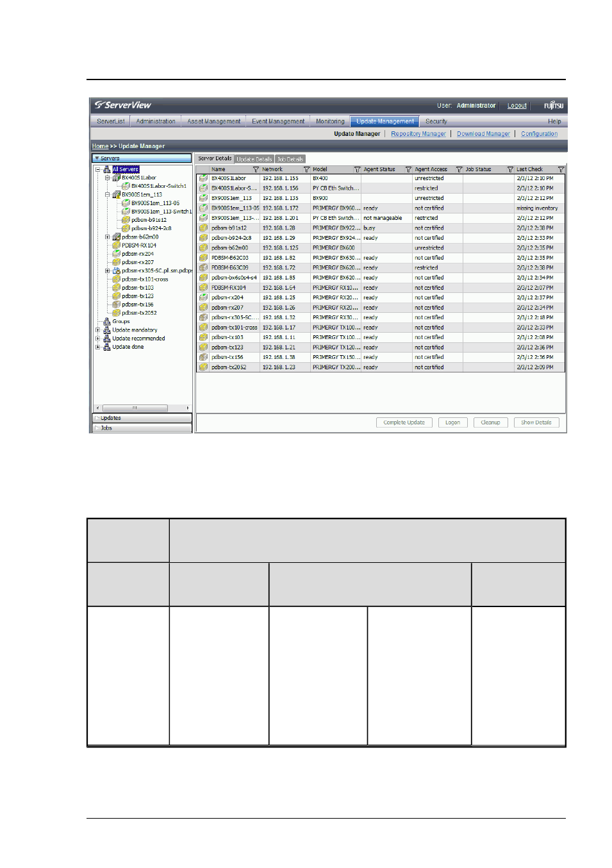Click the BX400S1Labor blade chassis icon in tree

pos(116,178)
